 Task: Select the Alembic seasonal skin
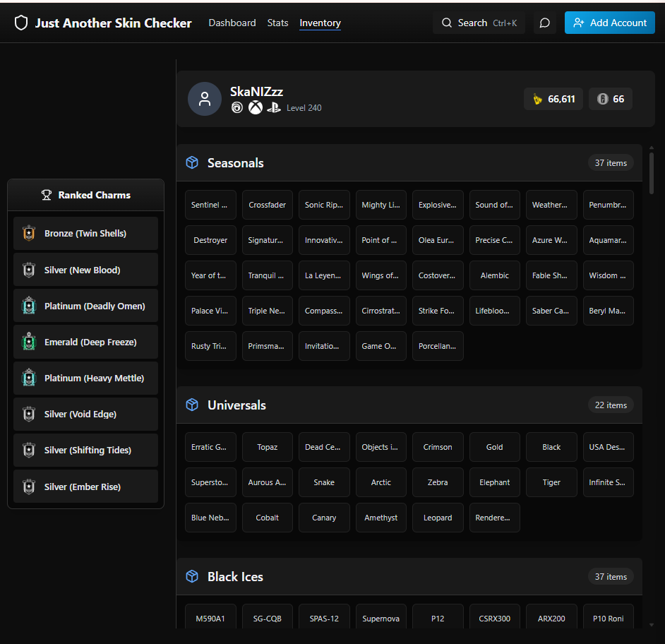point(494,275)
